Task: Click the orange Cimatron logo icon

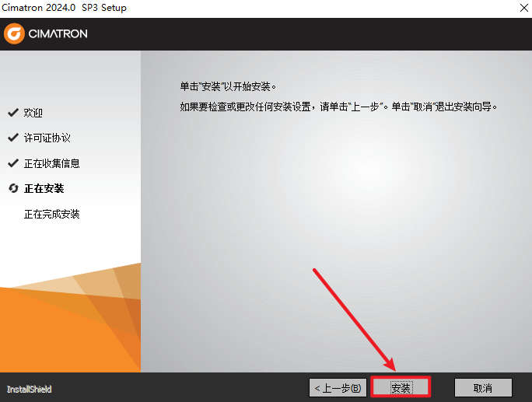Action: click(x=15, y=33)
